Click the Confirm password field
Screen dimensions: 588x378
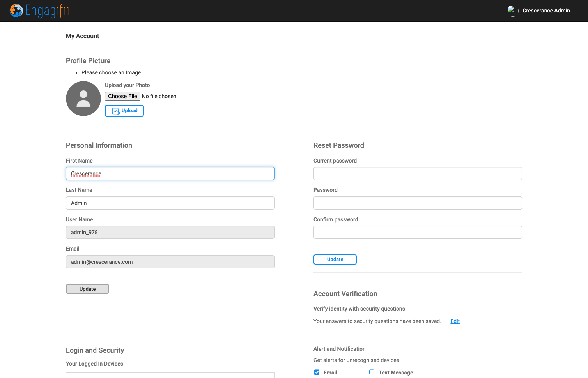[418, 232]
